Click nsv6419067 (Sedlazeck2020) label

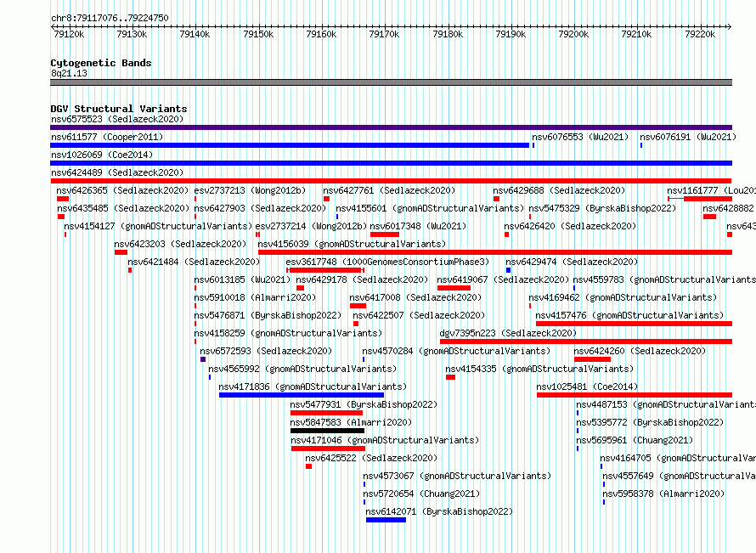point(504,279)
